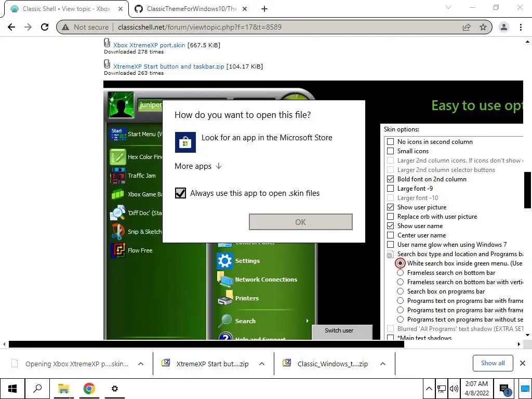Bookmark this page with the star icon

coord(483,27)
